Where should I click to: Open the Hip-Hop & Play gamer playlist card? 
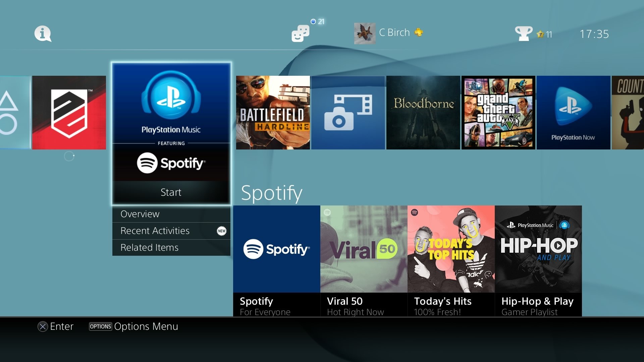(538, 261)
